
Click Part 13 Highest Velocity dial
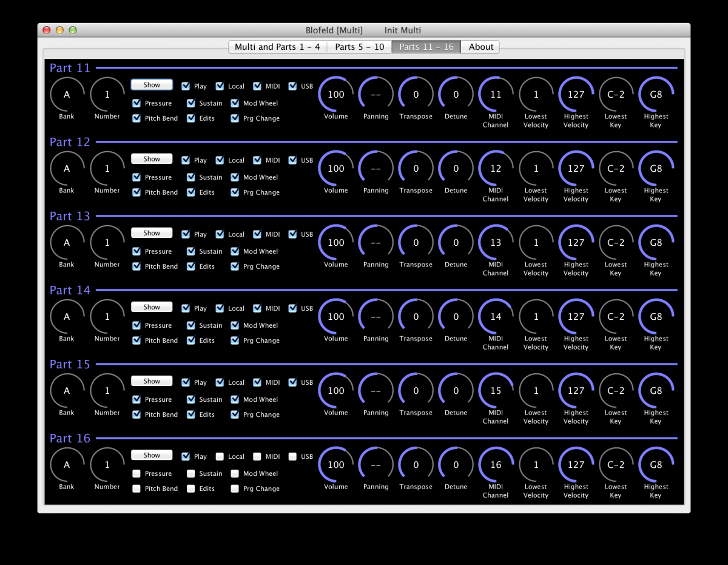(576, 243)
